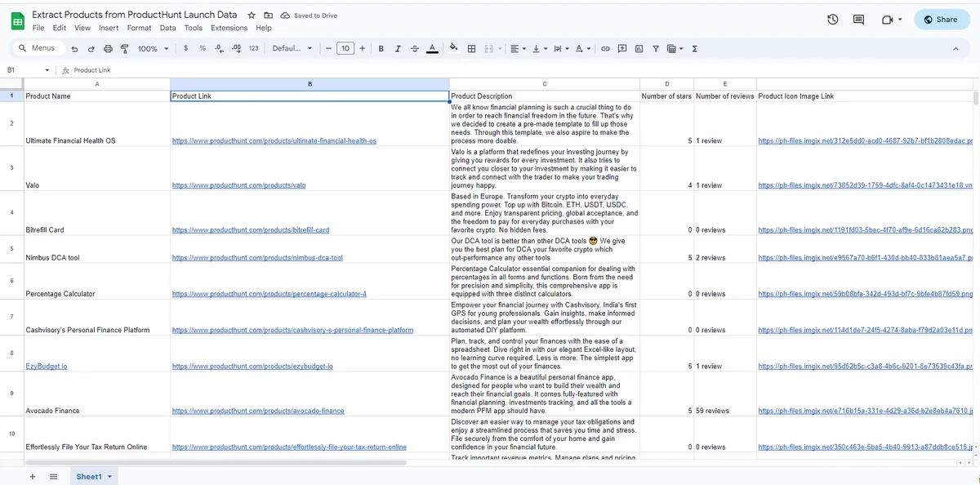The height and width of the screenshot is (485, 980).
Task: Open Join a call camera dropdown
Action: pyautogui.click(x=892, y=20)
